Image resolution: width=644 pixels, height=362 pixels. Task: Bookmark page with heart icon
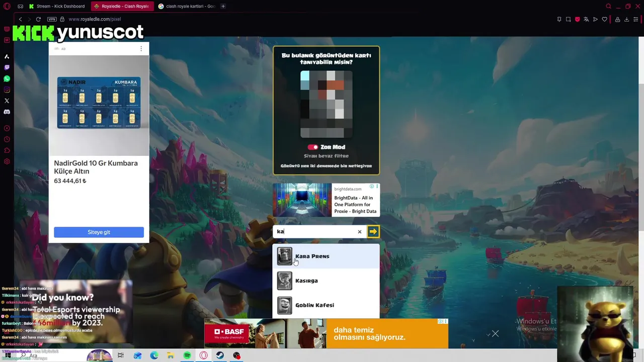coord(604,19)
